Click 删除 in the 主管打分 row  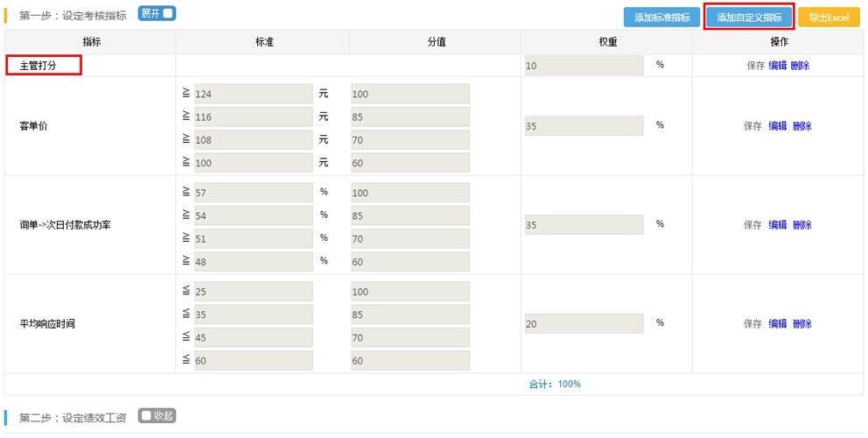800,66
